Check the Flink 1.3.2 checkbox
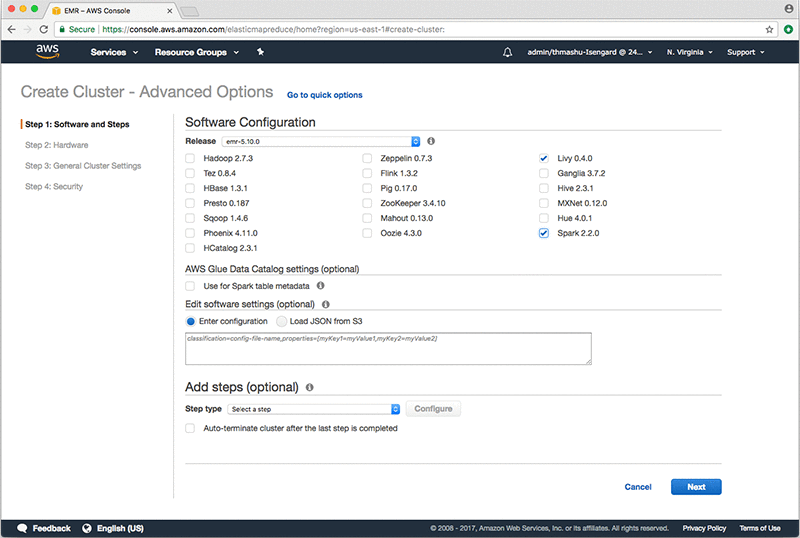Viewport: 800px width, 538px height. [x=367, y=173]
